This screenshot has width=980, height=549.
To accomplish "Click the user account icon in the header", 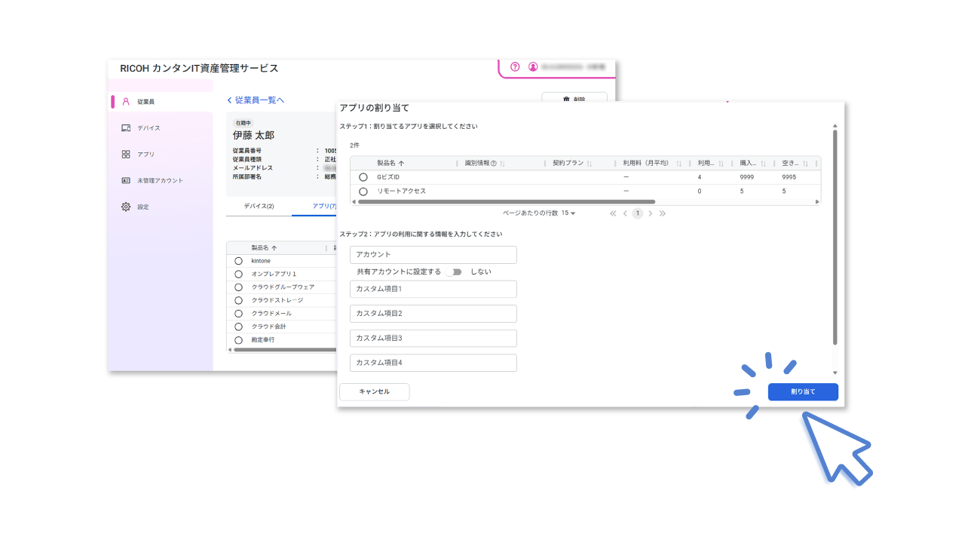I will point(534,67).
